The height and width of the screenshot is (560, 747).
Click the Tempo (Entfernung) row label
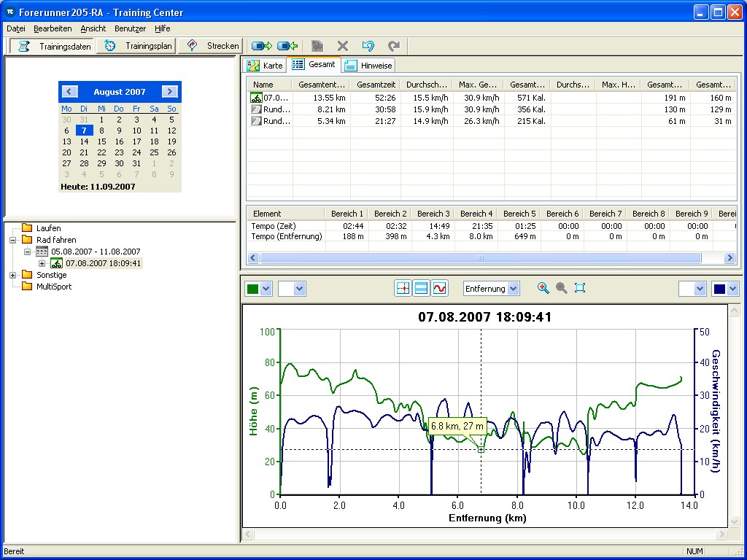pyautogui.click(x=287, y=236)
